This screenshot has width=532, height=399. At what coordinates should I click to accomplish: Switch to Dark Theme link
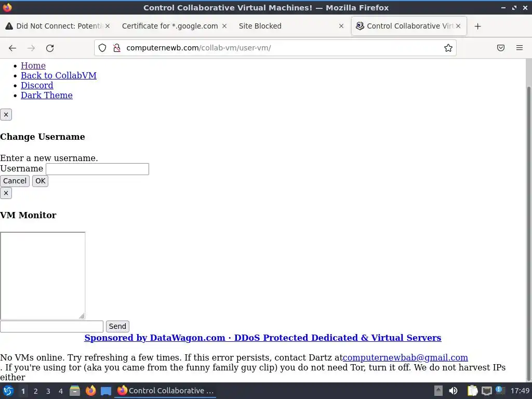[47, 95]
